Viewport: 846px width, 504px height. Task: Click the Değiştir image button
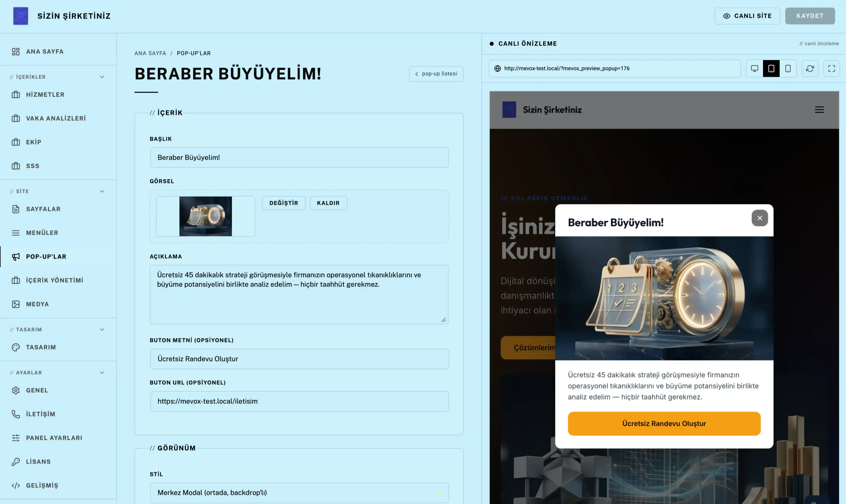point(284,203)
